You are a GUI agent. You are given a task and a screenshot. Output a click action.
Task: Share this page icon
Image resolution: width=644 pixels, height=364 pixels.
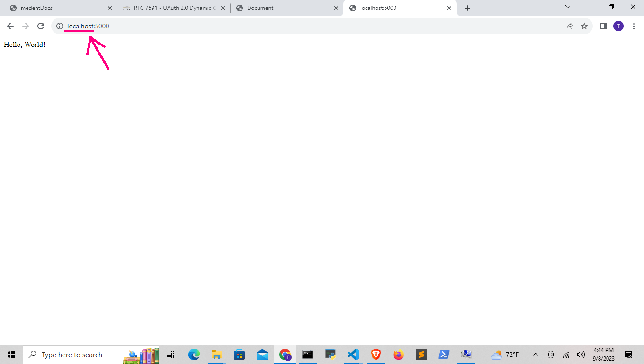click(x=569, y=26)
